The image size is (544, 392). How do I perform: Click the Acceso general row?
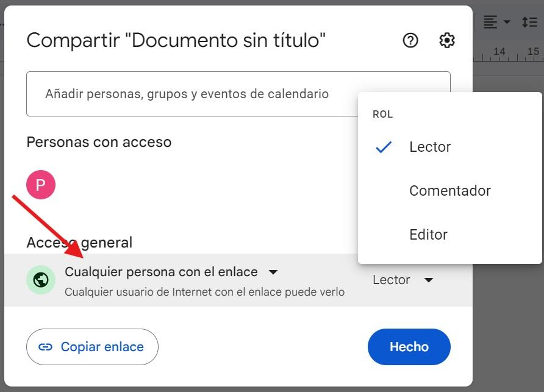[183, 280]
